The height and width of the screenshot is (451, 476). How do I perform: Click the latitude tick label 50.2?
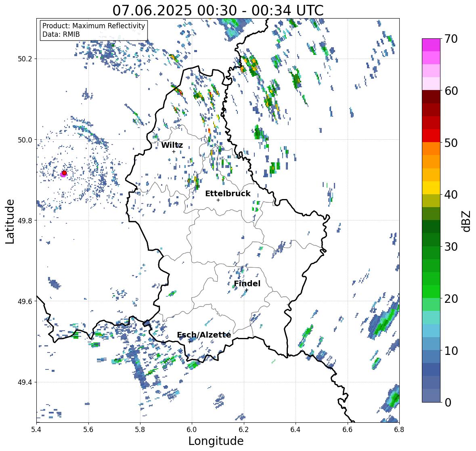25,59
